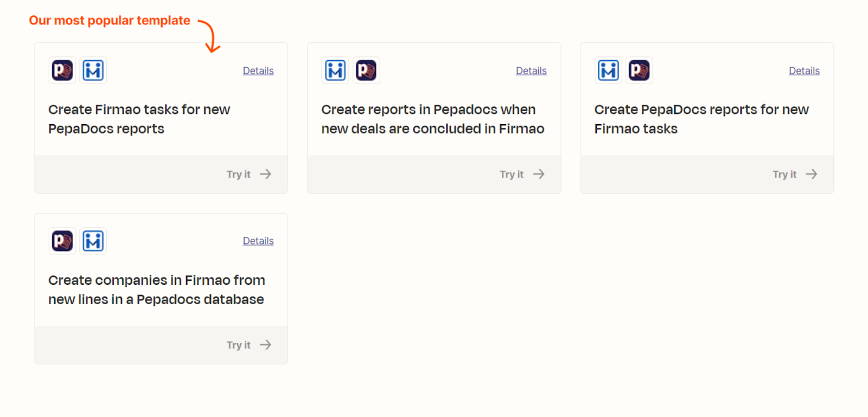
Task: Open Details for Create Firmao tasks template
Action: pyautogui.click(x=258, y=71)
